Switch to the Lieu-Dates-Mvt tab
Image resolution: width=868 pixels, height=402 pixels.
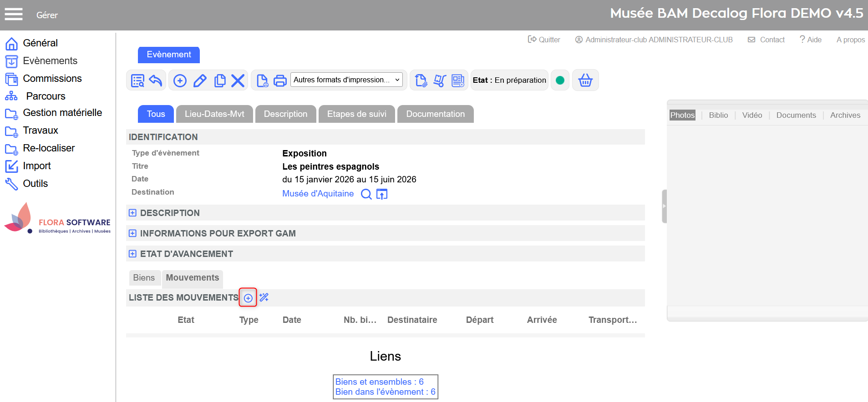pyautogui.click(x=214, y=114)
